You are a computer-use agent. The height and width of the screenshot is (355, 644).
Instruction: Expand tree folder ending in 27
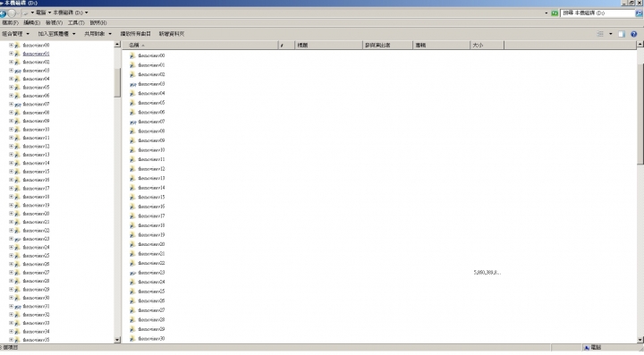[x=11, y=273]
